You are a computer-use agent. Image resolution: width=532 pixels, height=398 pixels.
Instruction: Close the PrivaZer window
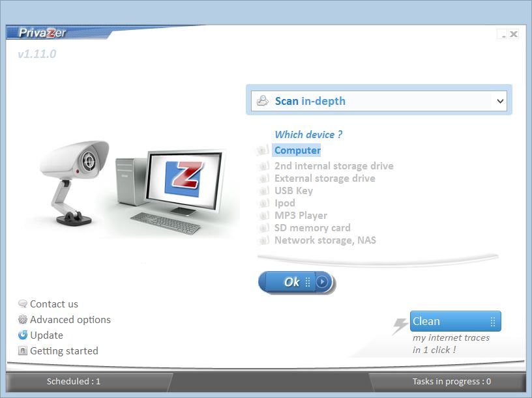tap(514, 35)
